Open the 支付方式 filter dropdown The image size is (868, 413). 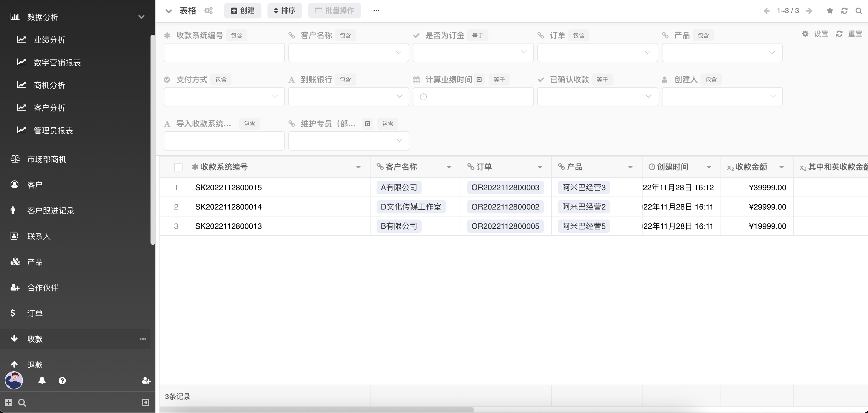[x=224, y=97]
